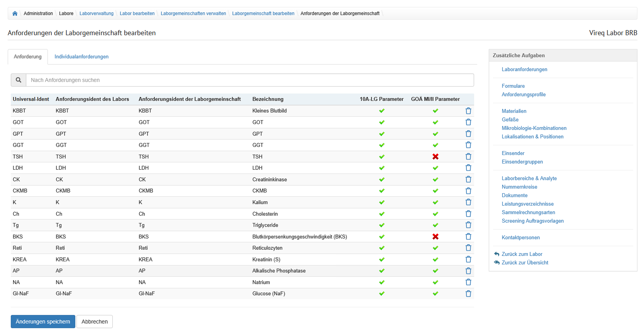Focus the Nach Anforderungen suchen field
The height and width of the screenshot is (332, 644).
[x=249, y=80]
